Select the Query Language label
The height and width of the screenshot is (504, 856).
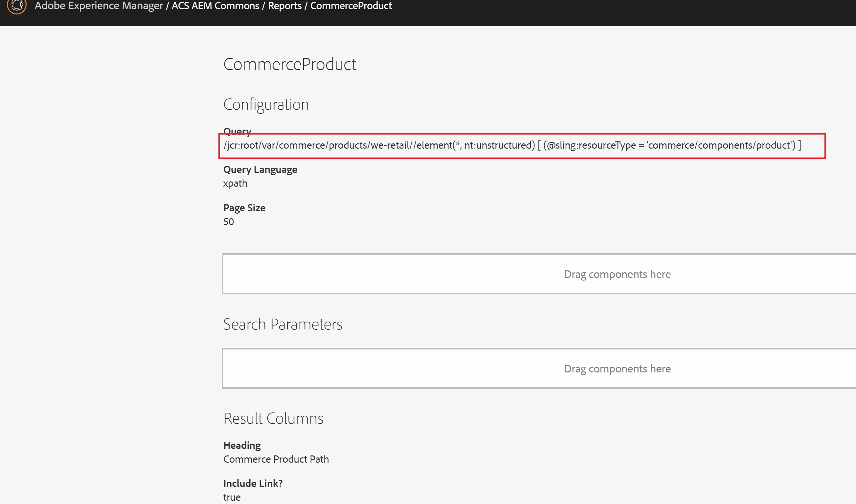[x=260, y=169]
